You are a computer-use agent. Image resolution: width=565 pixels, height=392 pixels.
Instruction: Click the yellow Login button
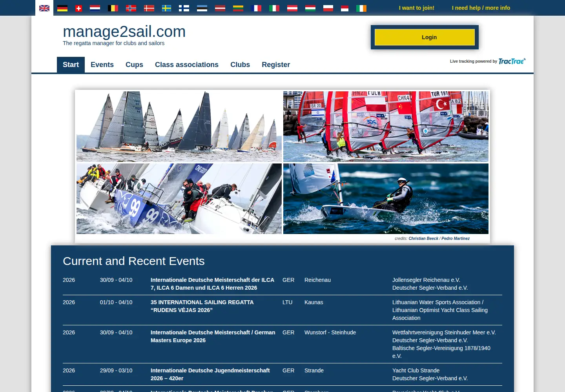point(425,37)
